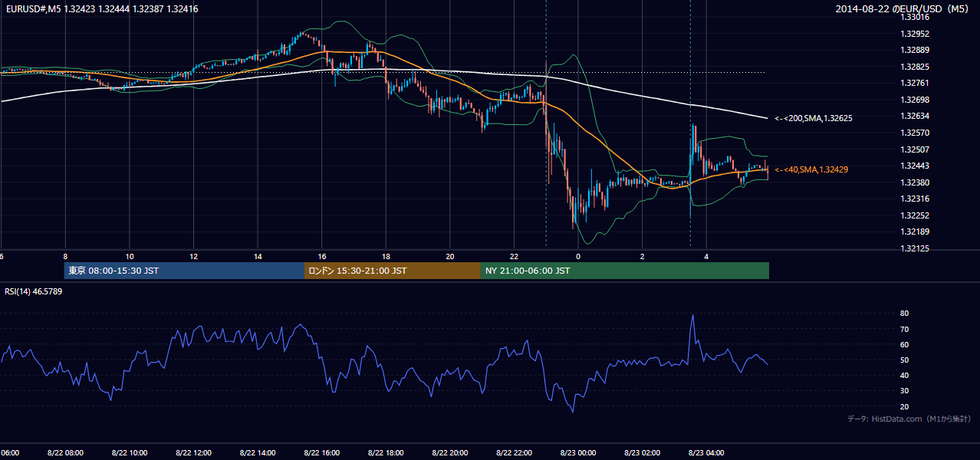Click bottom time label 8/22 16:00
The height and width of the screenshot is (460, 980).
tap(322, 452)
